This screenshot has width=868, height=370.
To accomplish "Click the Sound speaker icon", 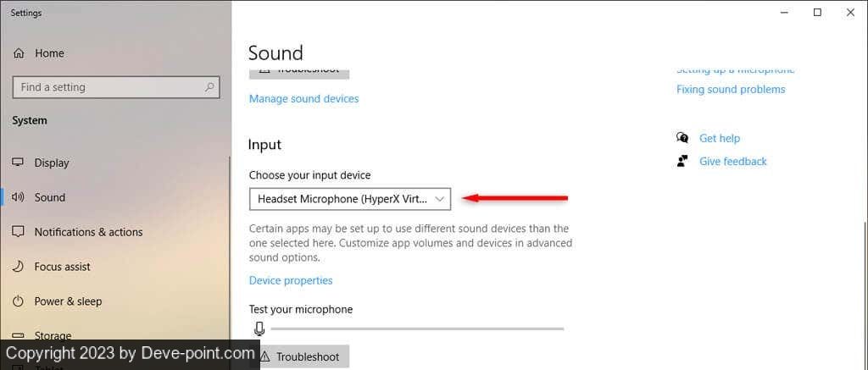I will click(x=19, y=197).
